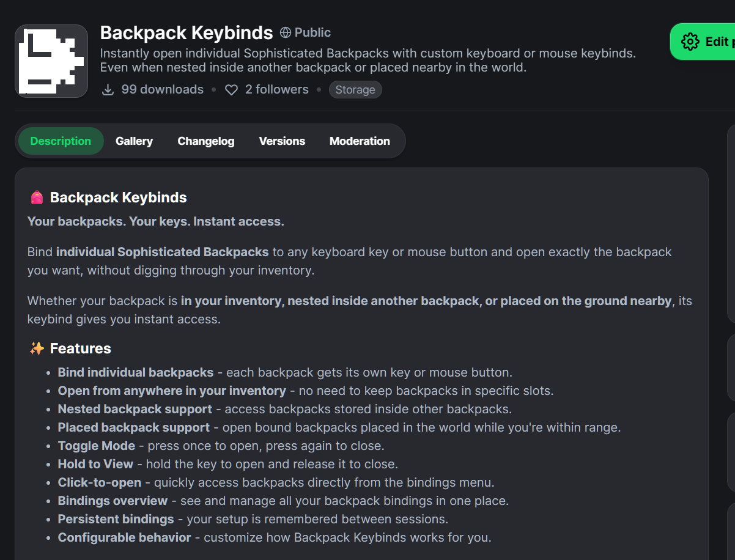Click the backpack emoji in the description heading

pos(37,197)
